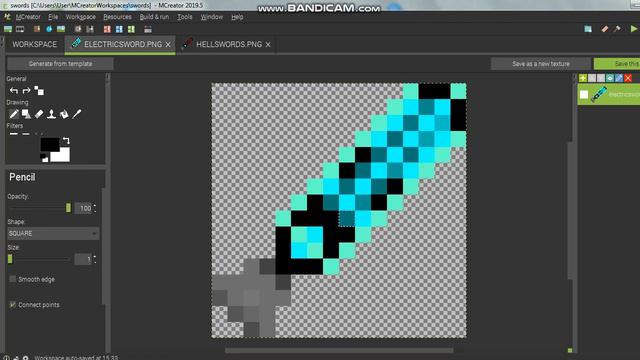Click the Redo arrow in General section
The image size is (640, 360).
(x=27, y=91)
